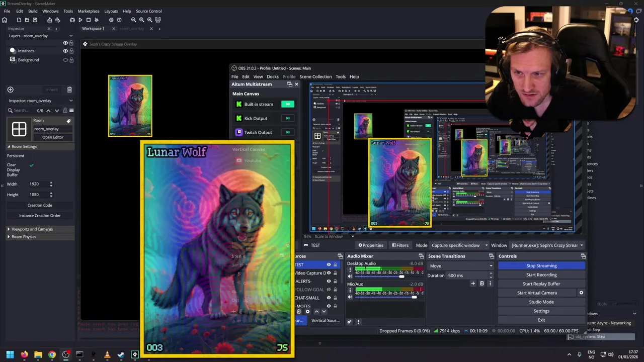The height and width of the screenshot is (362, 644).
Task: Remove the scene transition using the trash icon
Action: pyautogui.click(x=481, y=284)
